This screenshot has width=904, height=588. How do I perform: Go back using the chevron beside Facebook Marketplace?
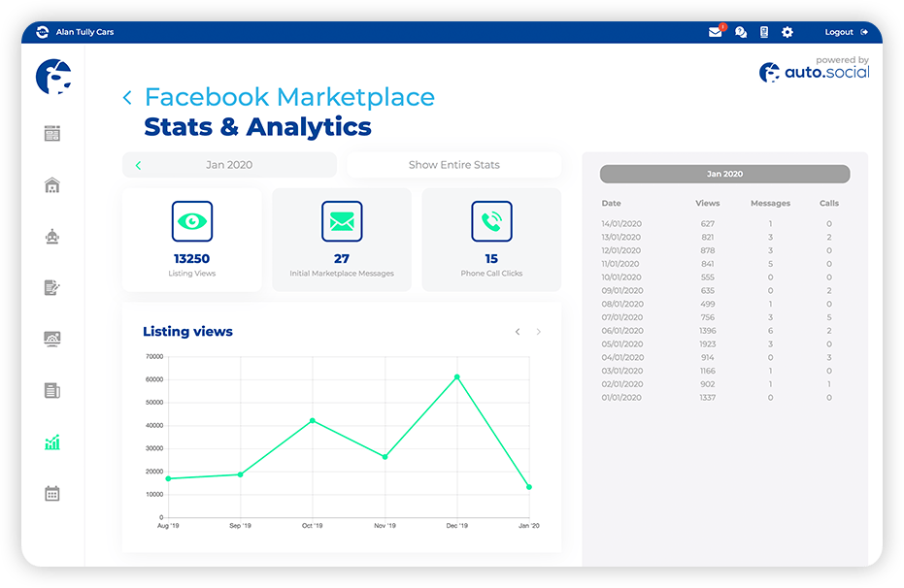click(x=127, y=98)
